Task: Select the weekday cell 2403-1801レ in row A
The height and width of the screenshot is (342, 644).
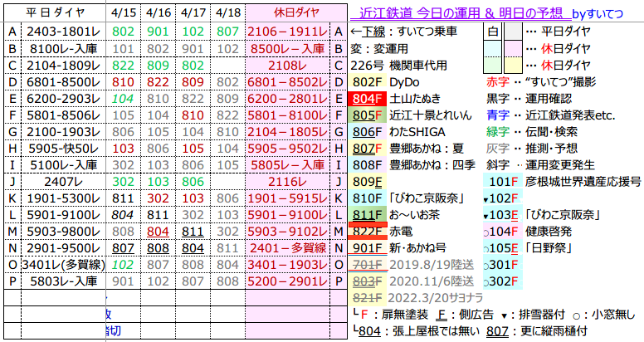Action: 63,32
